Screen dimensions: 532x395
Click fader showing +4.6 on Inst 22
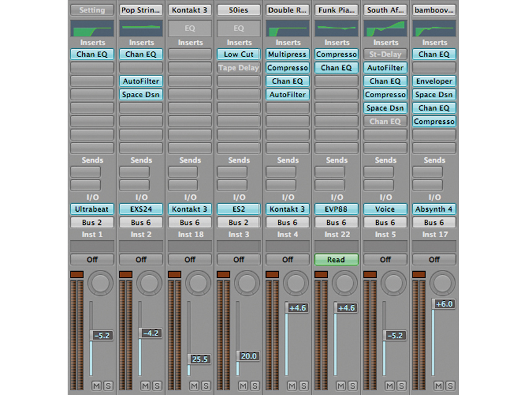click(x=346, y=308)
